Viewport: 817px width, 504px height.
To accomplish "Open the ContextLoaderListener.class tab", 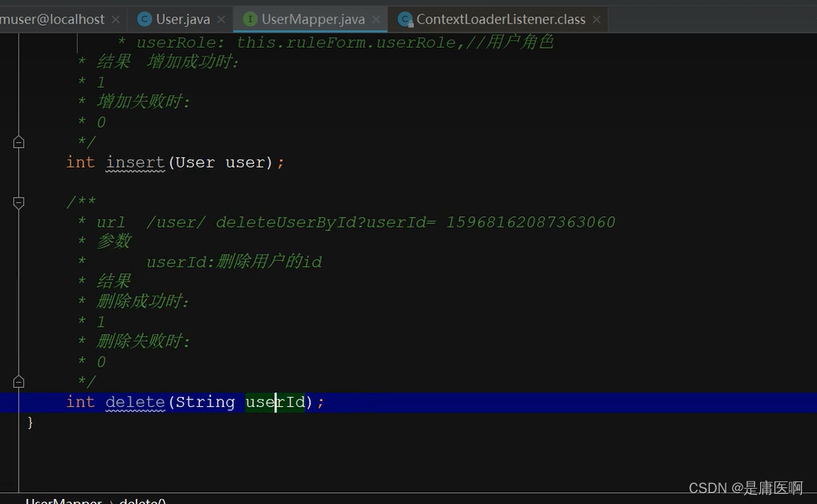I will [x=501, y=20].
